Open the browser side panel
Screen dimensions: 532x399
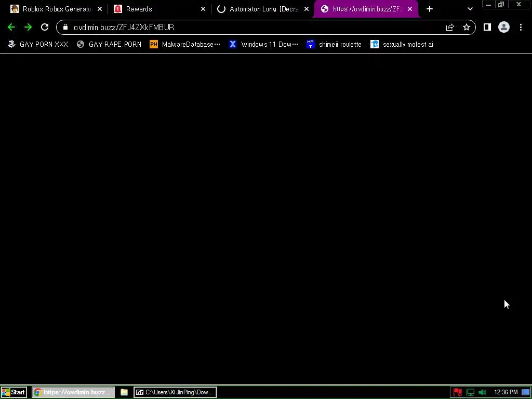point(487,27)
